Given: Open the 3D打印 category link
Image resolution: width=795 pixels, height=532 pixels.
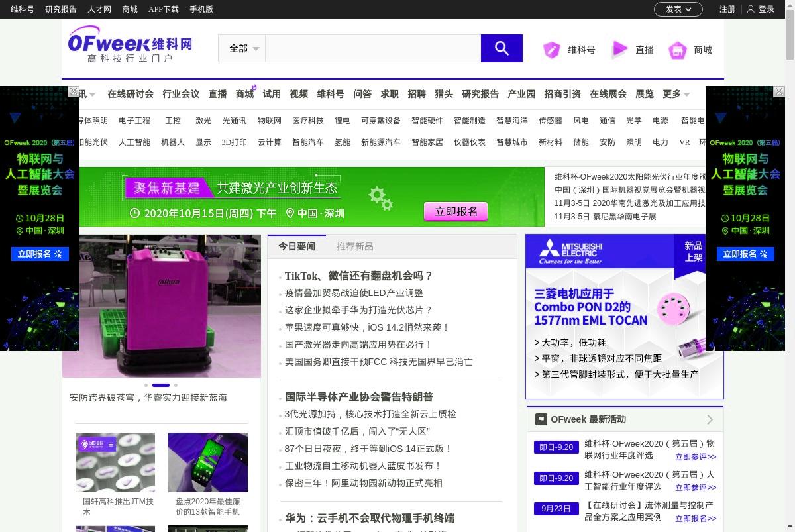Looking at the screenshot, I should click(x=235, y=142).
